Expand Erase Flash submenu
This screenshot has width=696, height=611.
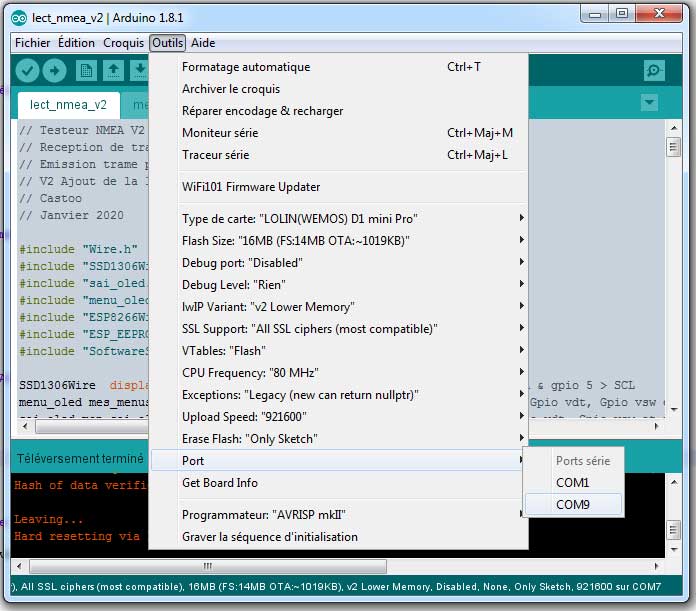click(x=338, y=439)
